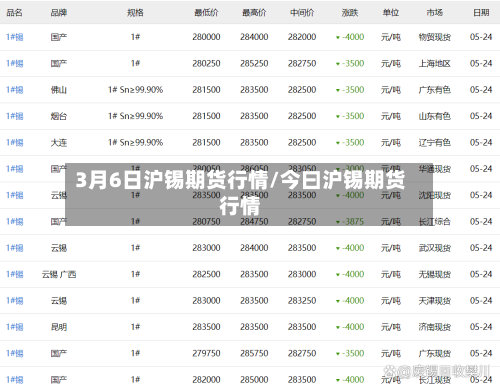
Task: Click the 山东有色 market cell
Action: [x=435, y=116]
